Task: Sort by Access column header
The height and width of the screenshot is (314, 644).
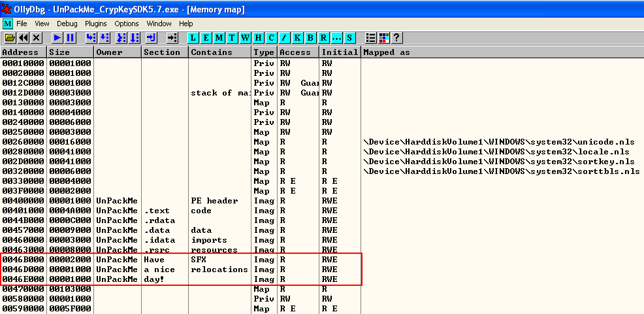Action: coord(299,52)
